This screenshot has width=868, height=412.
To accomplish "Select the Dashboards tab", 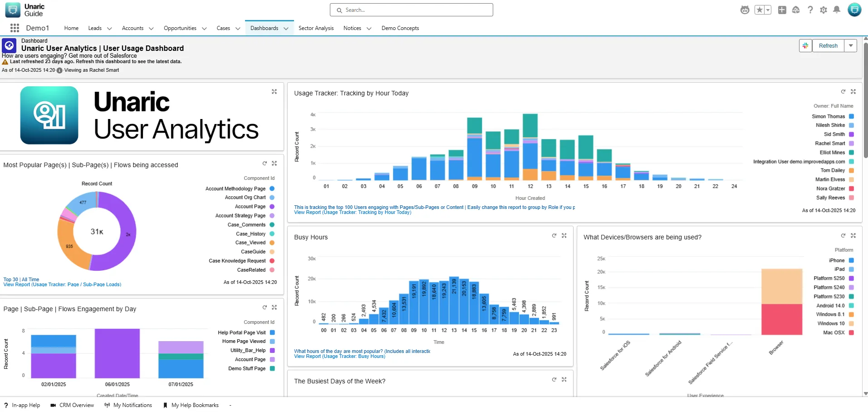I will click(x=265, y=28).
